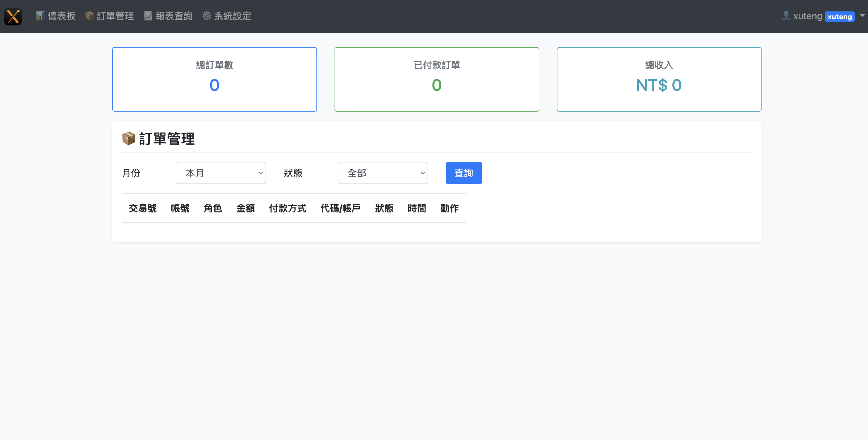Switch to the 儀表板 menu item
The image size is (868, 440).
coord(62,16)
